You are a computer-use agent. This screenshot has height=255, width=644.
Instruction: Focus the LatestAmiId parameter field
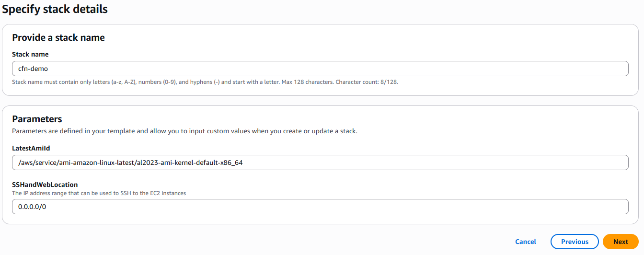click(320, 162)
